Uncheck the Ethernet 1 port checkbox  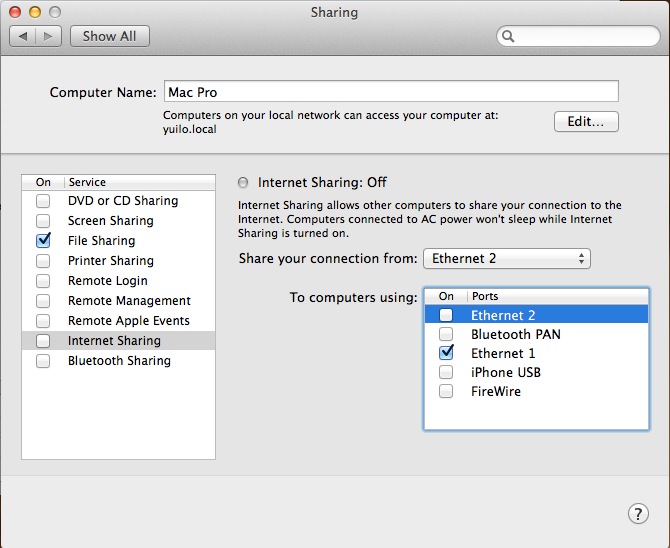pyautogui.click(x=446, y=353)
